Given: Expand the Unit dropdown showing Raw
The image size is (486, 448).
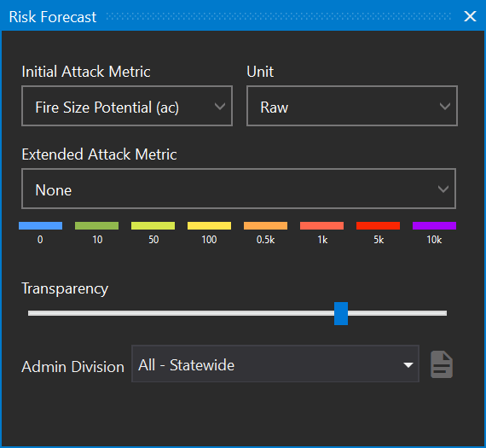Looking at the screenshot, I should (352, 106).
